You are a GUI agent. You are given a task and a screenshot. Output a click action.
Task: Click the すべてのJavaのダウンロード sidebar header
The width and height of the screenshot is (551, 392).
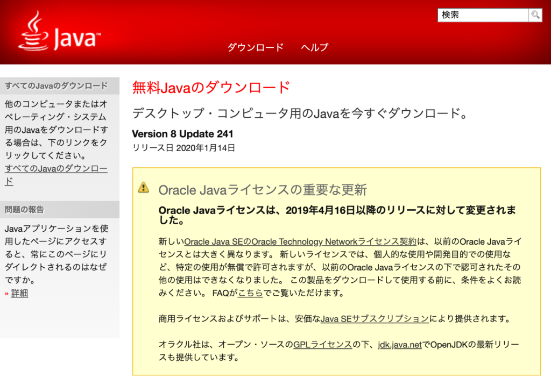(60, 85)
